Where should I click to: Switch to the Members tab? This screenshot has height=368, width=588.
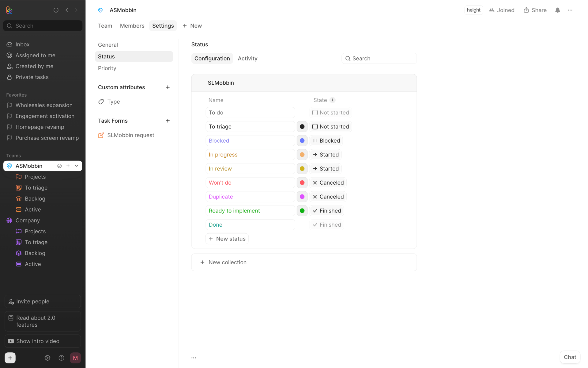(132, 26)
